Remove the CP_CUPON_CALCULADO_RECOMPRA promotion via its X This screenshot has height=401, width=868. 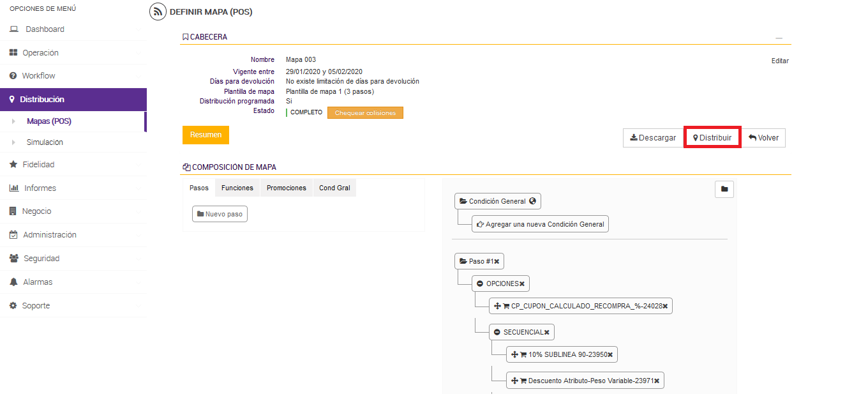tap(665, 306)
